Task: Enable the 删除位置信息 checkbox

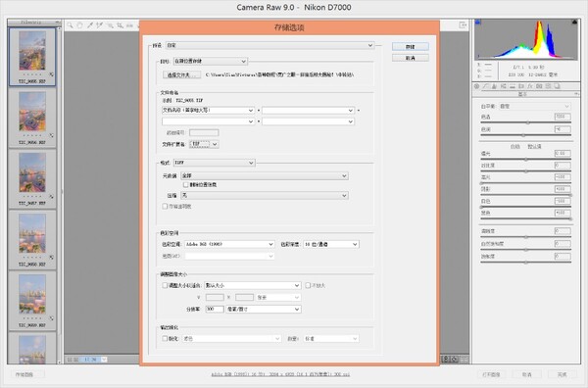Action: [185, 185]
